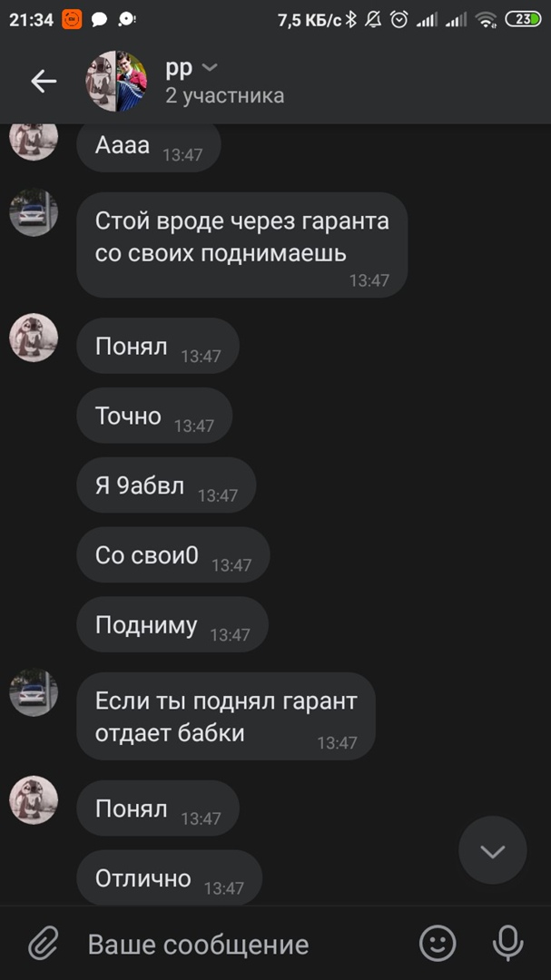Jump to latest with the down-arrow button
Viewport: 551px width, 980px height.
(493, 850)
